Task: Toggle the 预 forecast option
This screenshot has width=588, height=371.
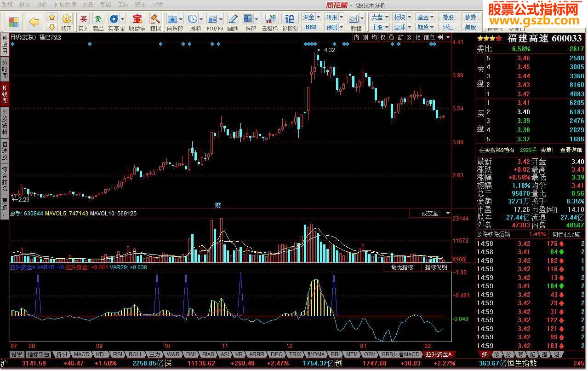Action: click(418, 38)
